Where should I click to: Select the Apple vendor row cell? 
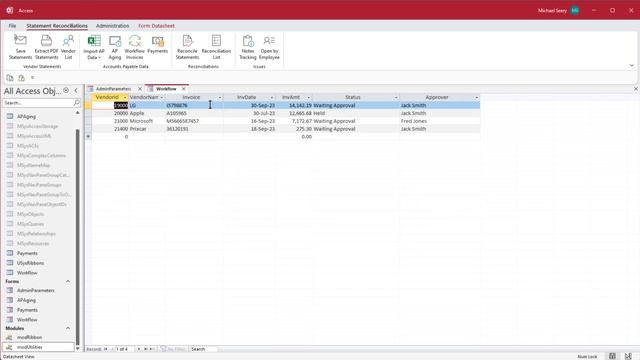pyautogui.click(x=147, y=113)
